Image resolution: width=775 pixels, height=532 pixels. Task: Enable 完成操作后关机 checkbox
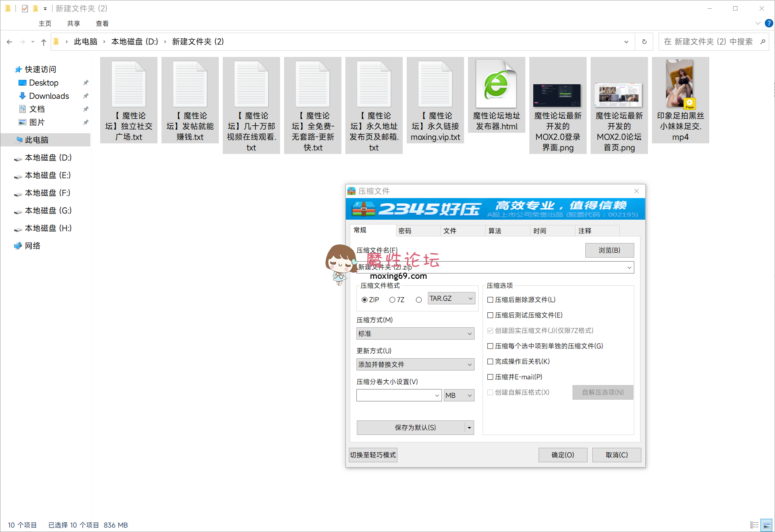point(490,361)
